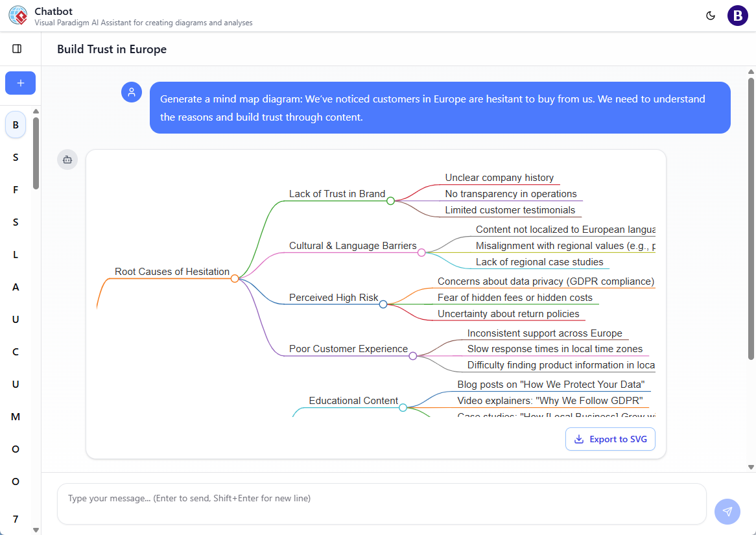756x535 pixels.
Task: Click the paper plane send icon
Action: [x=727, y=512]
